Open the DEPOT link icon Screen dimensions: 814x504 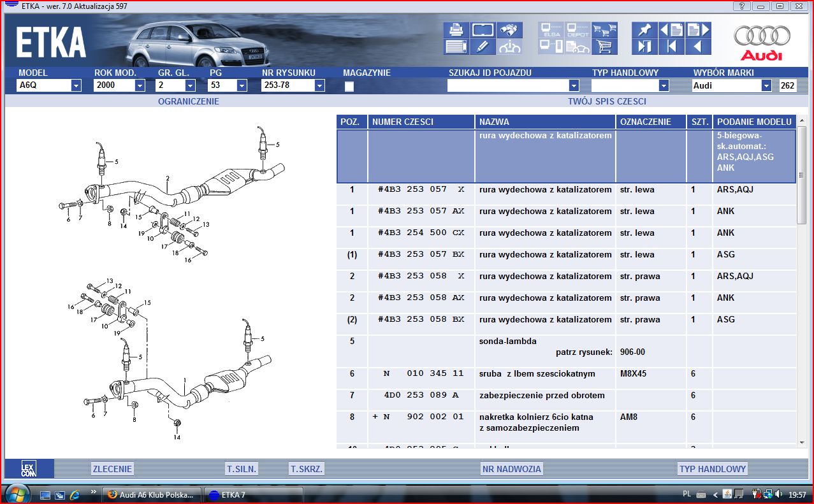(x=578, y=30)
